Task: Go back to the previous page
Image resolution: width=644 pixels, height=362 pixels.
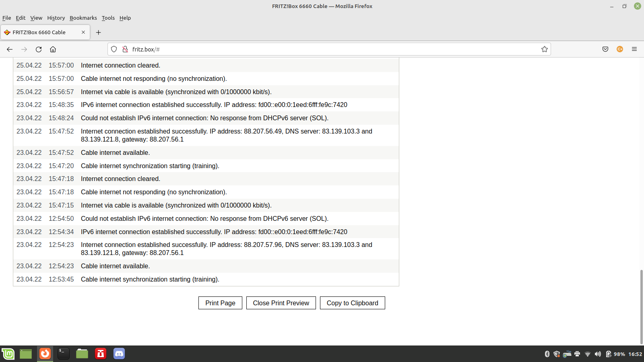Action: click(10, 49)
